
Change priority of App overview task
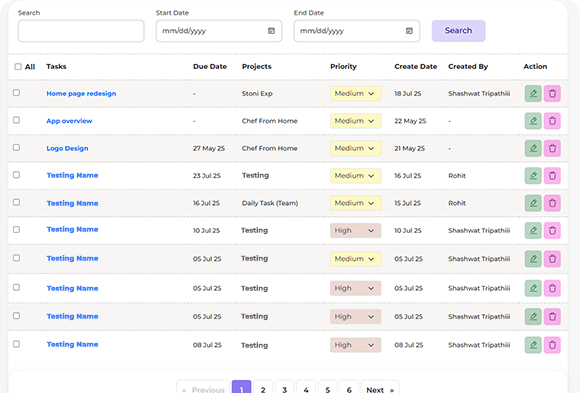(x=355, y=121)
